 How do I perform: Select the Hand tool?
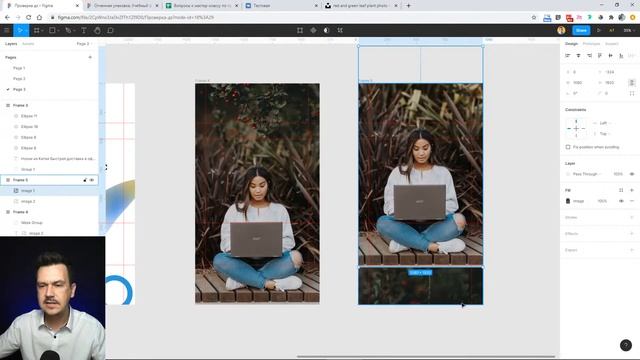tap(97, 30)
